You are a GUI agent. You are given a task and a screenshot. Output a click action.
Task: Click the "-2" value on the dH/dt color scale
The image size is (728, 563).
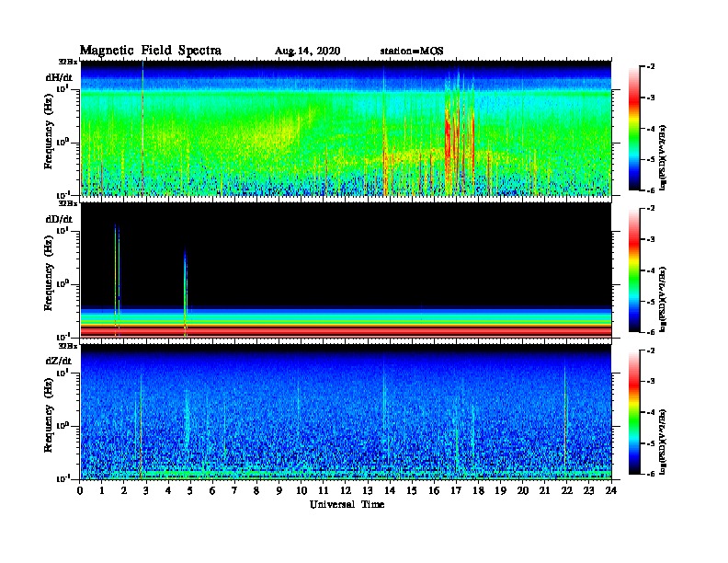(x=651, y=67)
